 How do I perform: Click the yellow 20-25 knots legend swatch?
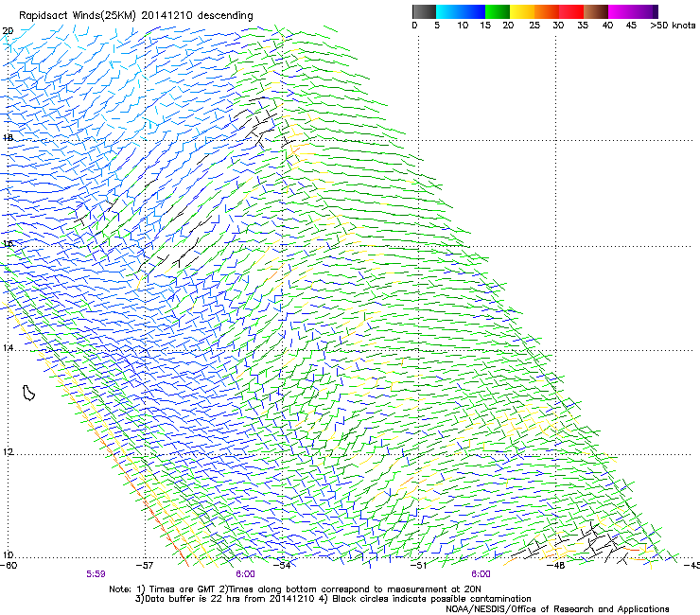(x=522, y=11)
